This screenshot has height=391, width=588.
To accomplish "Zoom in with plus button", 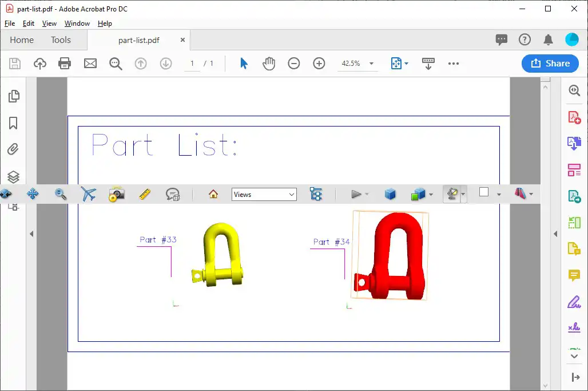I will (x=319, y=64).
